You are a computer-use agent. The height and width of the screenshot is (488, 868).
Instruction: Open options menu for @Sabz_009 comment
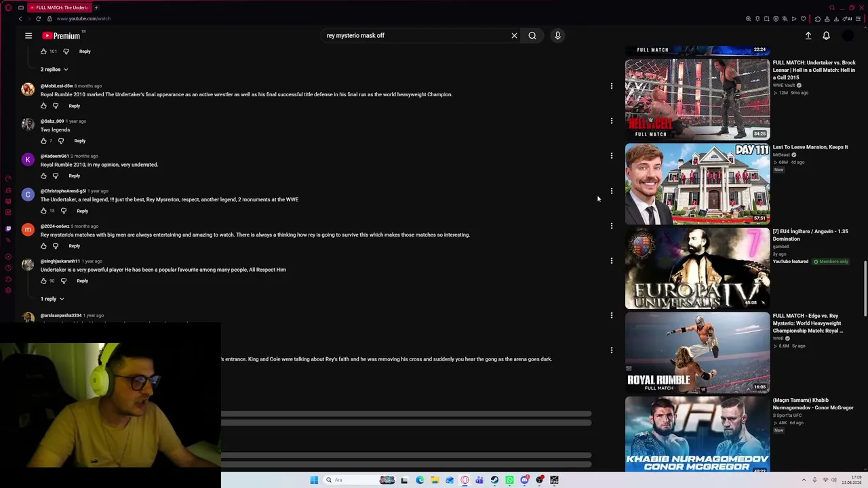612,121
